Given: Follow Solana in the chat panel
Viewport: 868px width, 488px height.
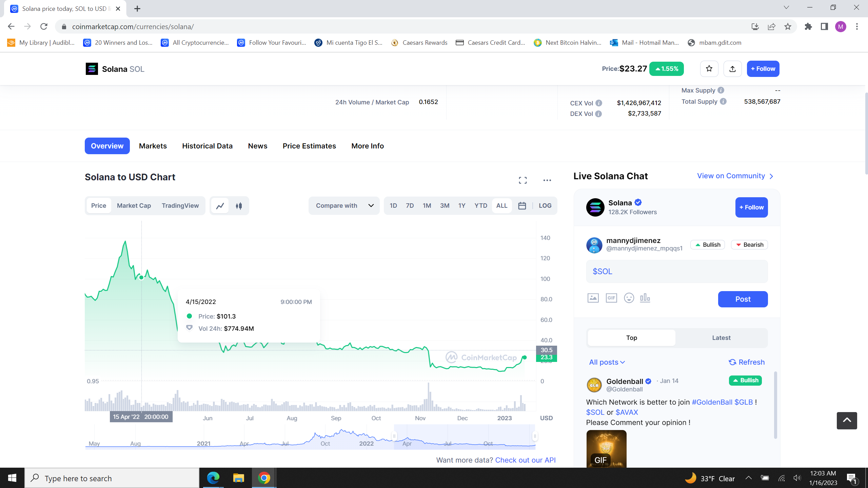Looking at the screenshot, I should click(x=751, y=207).
